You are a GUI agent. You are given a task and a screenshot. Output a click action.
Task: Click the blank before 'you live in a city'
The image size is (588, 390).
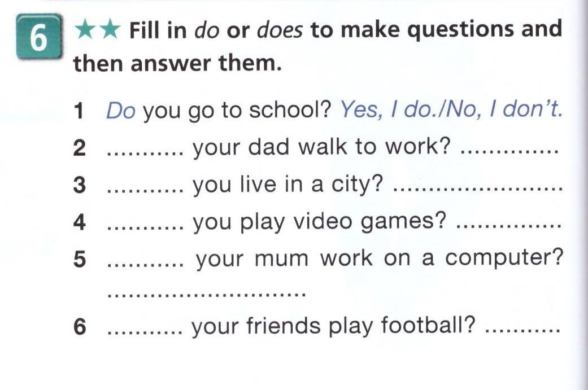pyautogui.click(x=145, y=191)
